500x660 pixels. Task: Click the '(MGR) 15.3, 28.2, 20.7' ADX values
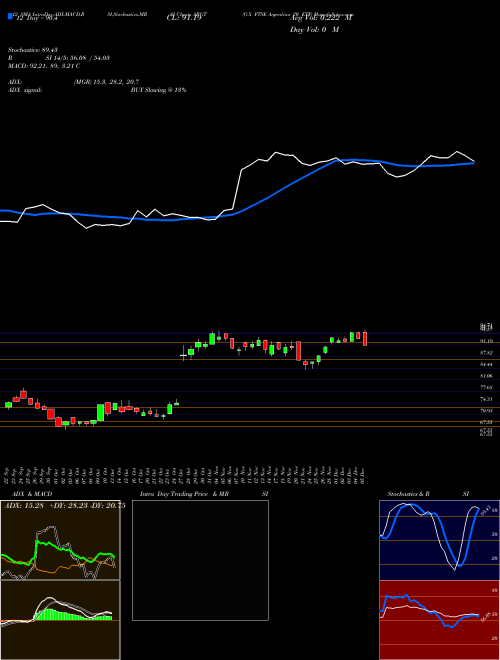point(106,82)
